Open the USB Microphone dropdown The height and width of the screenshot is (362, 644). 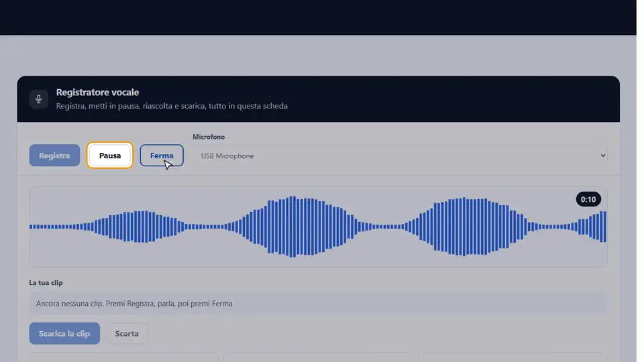point(400,156)
